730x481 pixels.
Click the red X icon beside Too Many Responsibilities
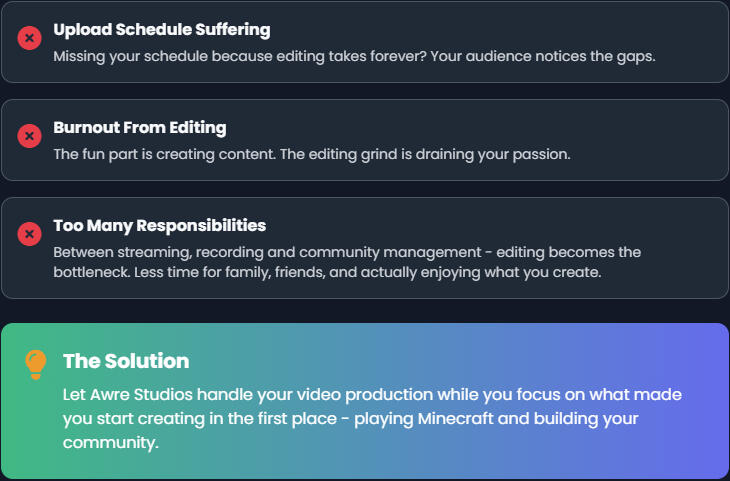click(30, 234)
